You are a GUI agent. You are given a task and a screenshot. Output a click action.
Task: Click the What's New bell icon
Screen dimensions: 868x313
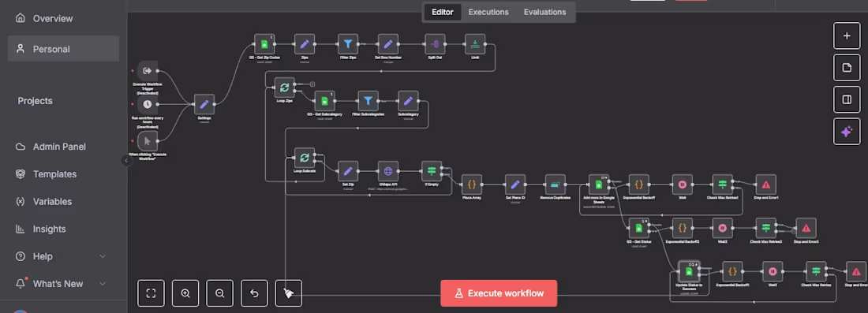(21, 283)
